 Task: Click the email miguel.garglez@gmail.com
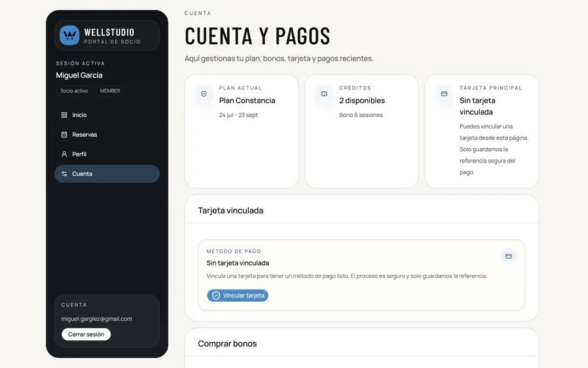coord(97,319)
